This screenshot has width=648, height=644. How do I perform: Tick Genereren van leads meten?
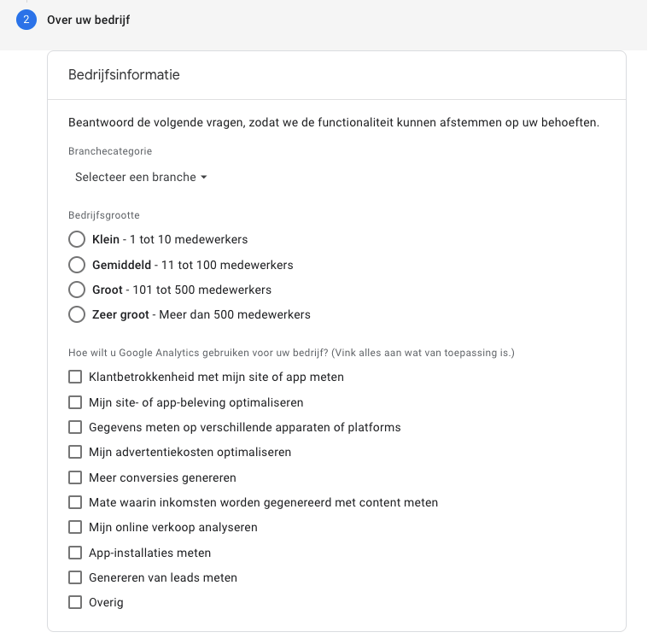click(x=75, y=577)
